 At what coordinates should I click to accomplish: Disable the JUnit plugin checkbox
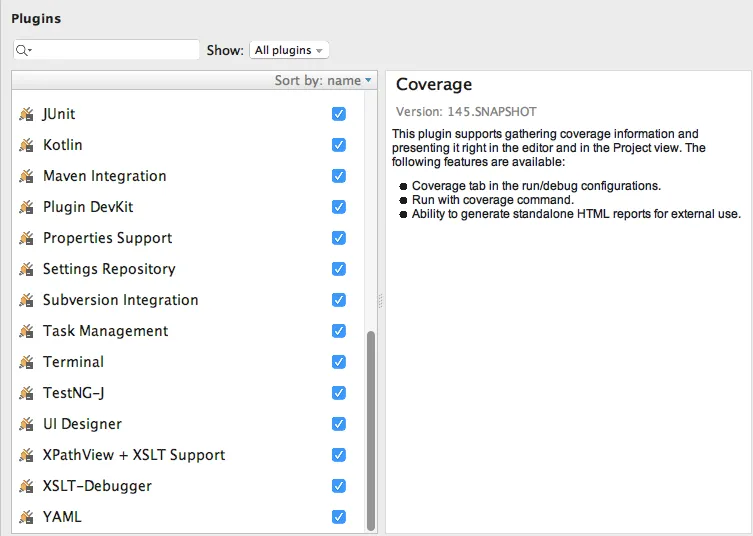click(x=339, y=114)
